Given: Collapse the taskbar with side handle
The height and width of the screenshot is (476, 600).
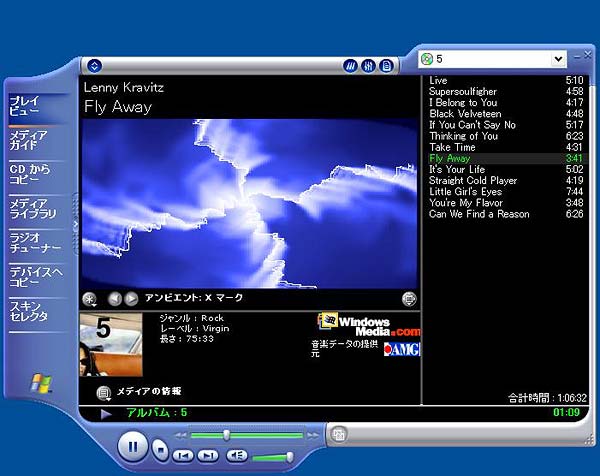Looking at the screenshot, I should click(x=75, y=224).
